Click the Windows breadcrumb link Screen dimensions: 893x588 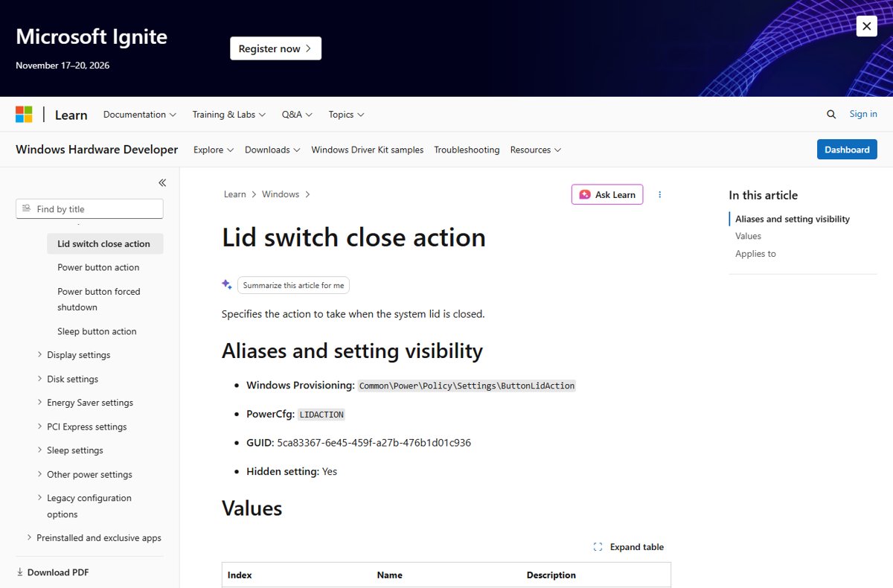coord(281,194)
